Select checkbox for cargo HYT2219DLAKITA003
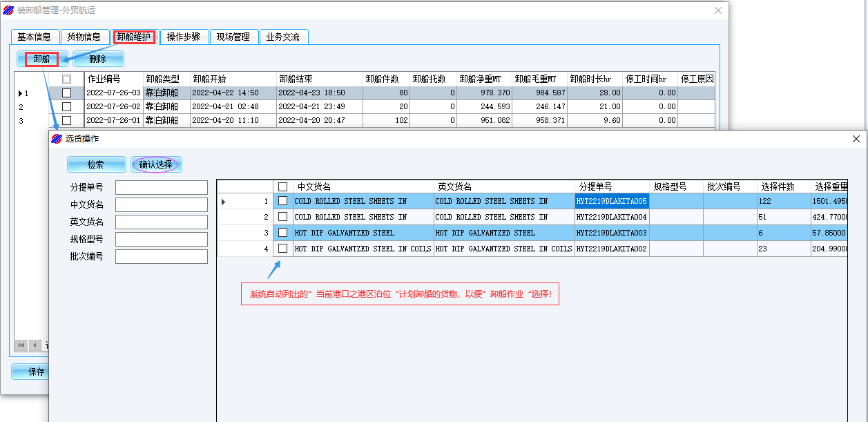The image size is (868, 422). coord(282,233)
